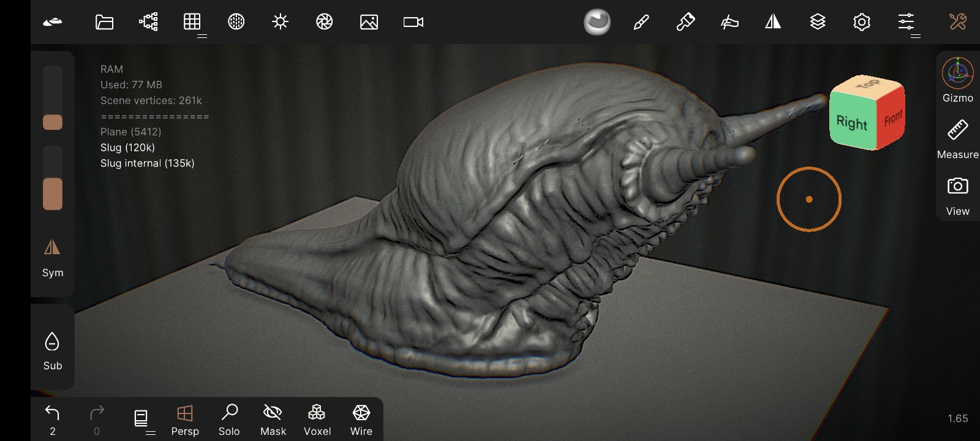Screen dimensions: 980x441
Task: Click the Used: 77 MB readout
Action: [x=132, y=85]
